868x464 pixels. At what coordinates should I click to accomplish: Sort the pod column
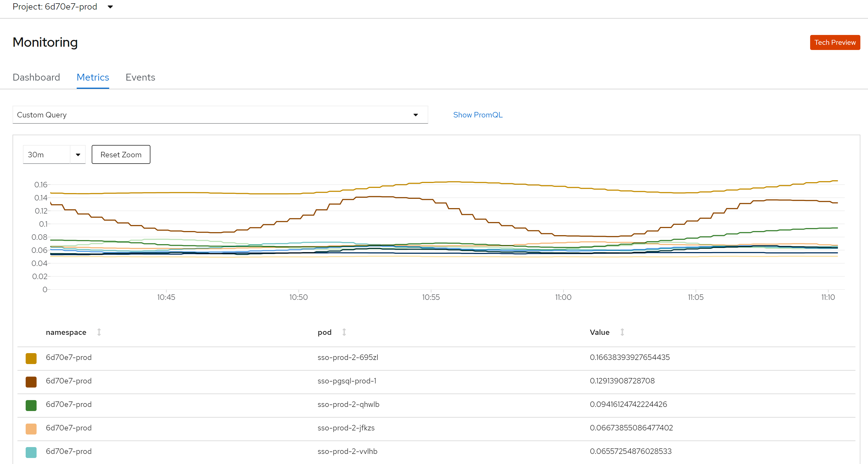click(x=344, y=332)
